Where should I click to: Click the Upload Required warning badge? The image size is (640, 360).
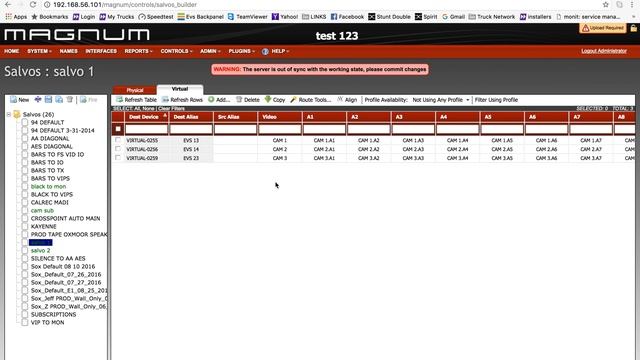click(x=602, y=28)
